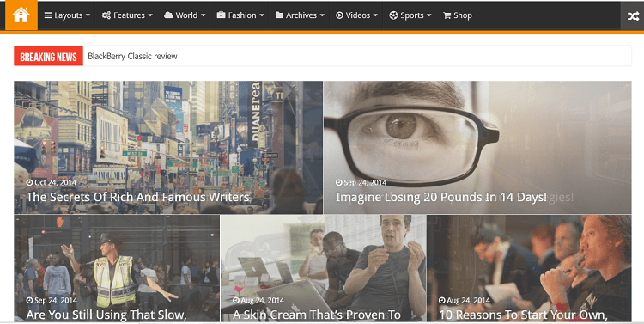Expand the World dropdown arrow
This screenshot has height=324, width=644.
203,15
